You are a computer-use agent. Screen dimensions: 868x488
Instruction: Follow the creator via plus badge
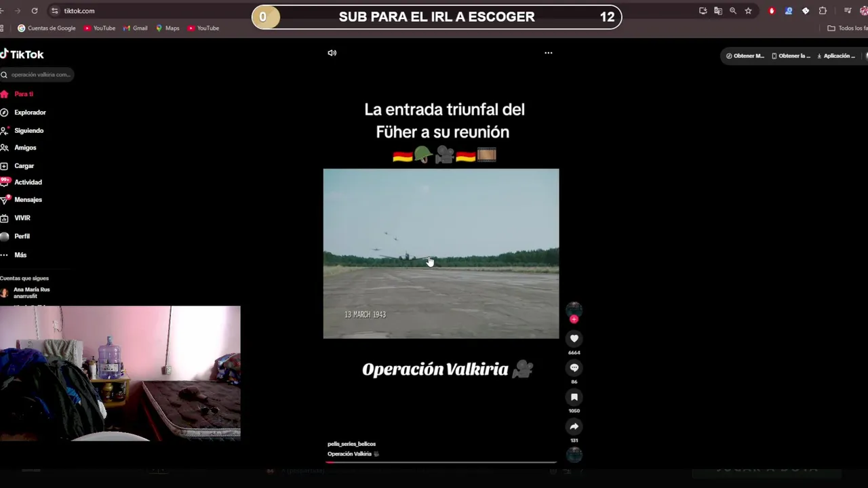coord(574,319)
